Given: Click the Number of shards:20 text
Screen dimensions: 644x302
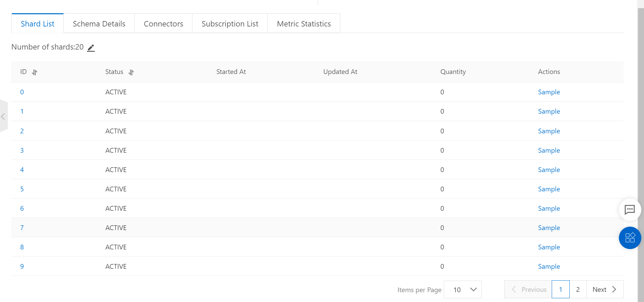Looking at the screenshot, I should (x=48, y=47).
